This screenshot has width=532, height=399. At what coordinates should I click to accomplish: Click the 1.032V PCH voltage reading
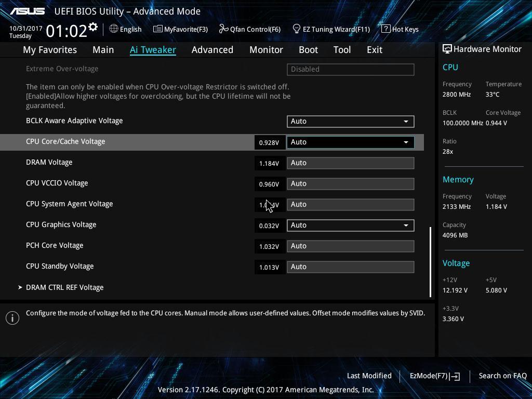(x=270, y=247)
